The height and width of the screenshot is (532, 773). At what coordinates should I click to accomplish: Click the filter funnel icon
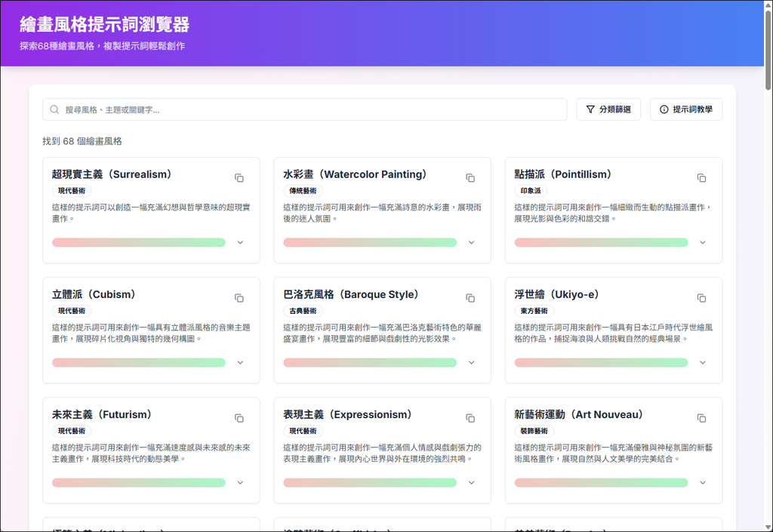click(x=590, y=109)
